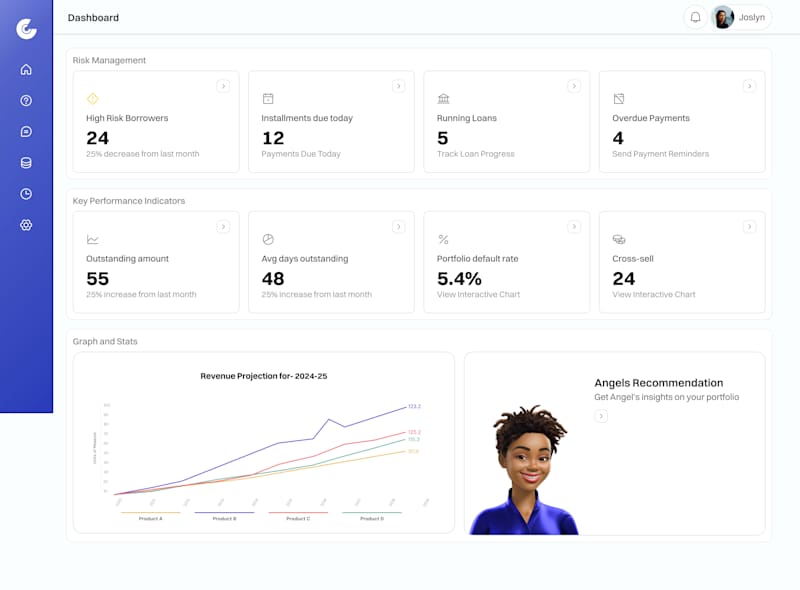Expand the Installments due today card arrow

click(x=398, y=86)
